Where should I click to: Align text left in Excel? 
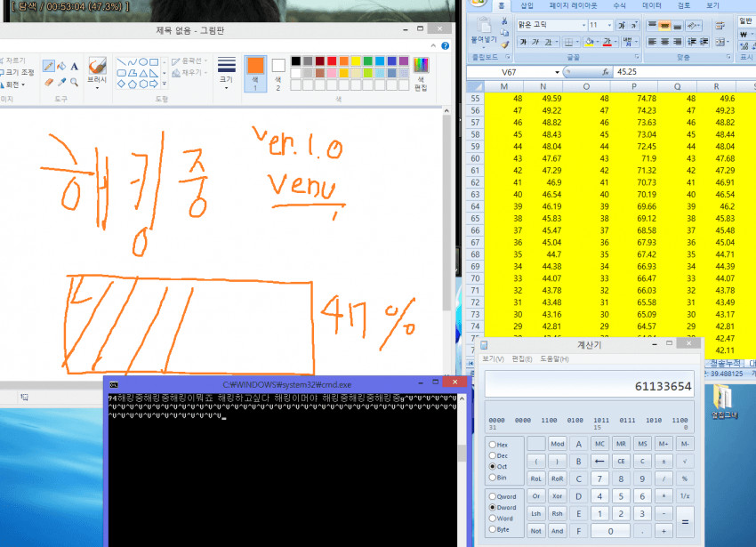652,42
